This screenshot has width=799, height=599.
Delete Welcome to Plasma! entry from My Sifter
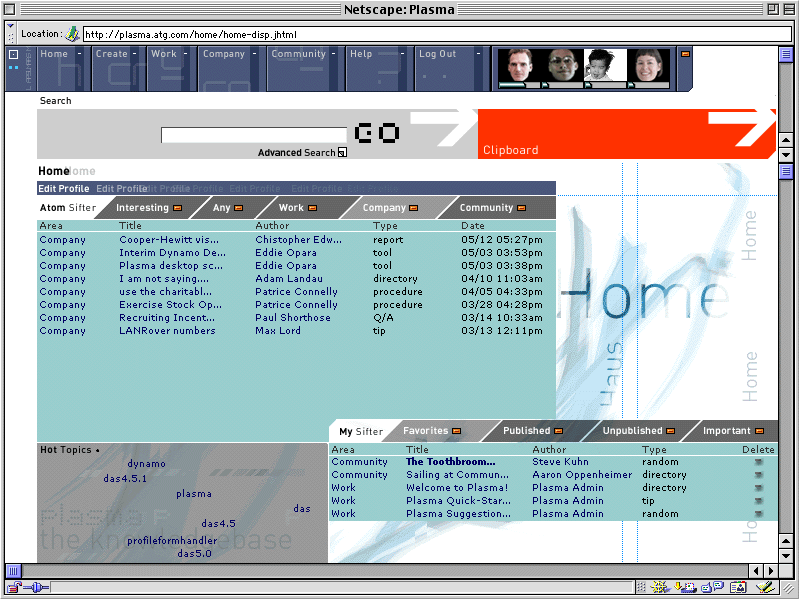pyautogui.click(x=759, y=488)
